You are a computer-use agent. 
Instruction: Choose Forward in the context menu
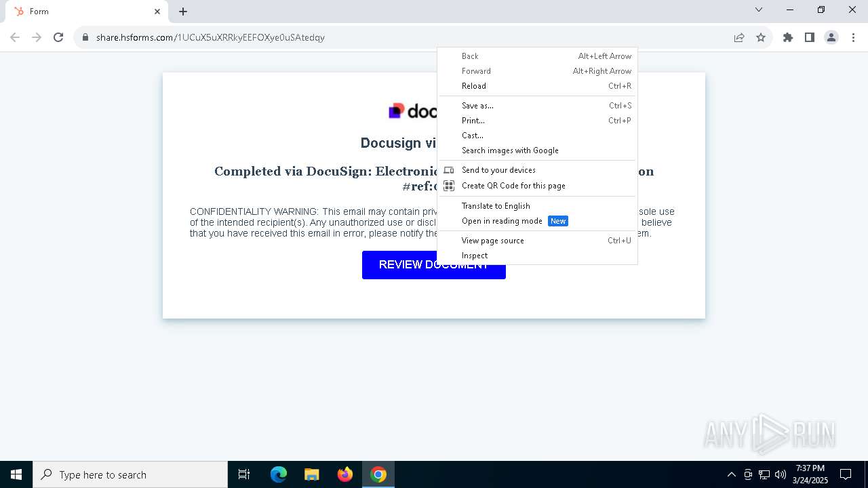(537, 71)
